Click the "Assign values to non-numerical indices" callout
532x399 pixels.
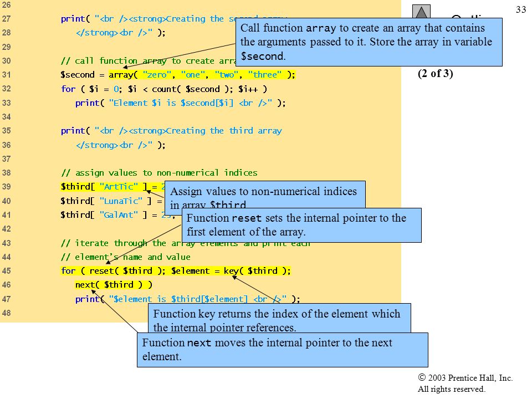click(265, 195)
